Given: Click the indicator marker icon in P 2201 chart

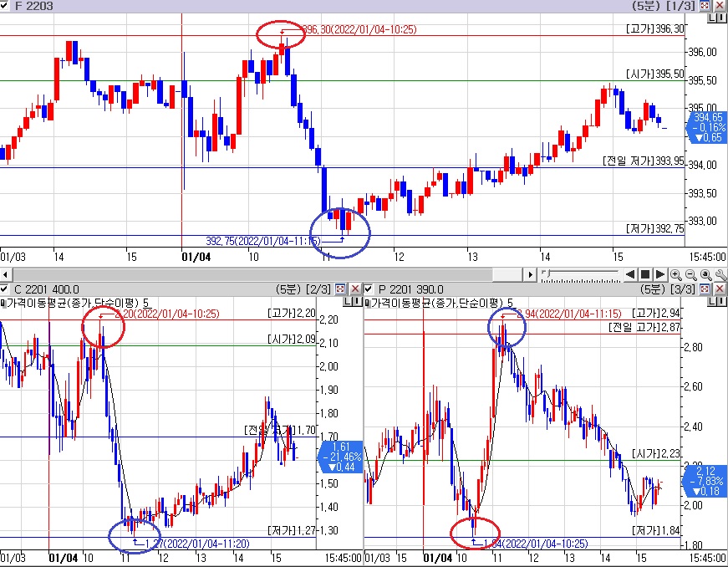Looking at the screenshot, I should pyautogui.click(x=367, y=304).
